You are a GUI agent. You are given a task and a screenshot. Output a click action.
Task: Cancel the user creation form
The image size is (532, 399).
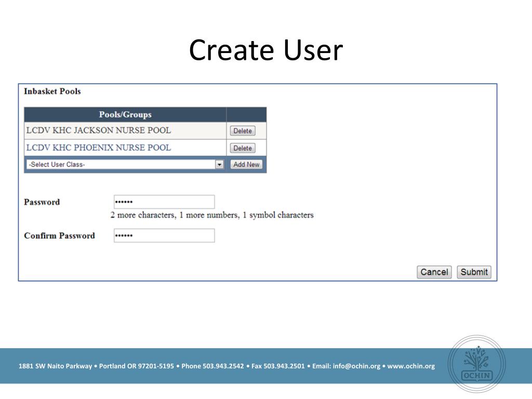[x=434, y=272]
